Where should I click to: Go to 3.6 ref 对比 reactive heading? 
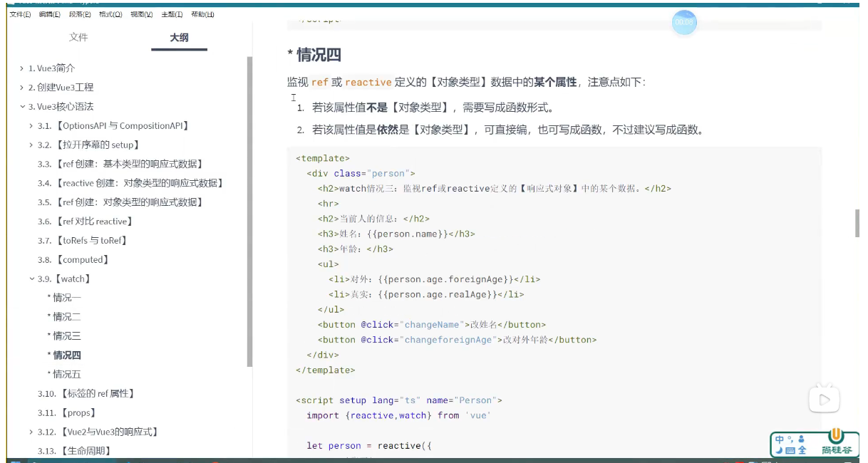(x=85, y=222)
